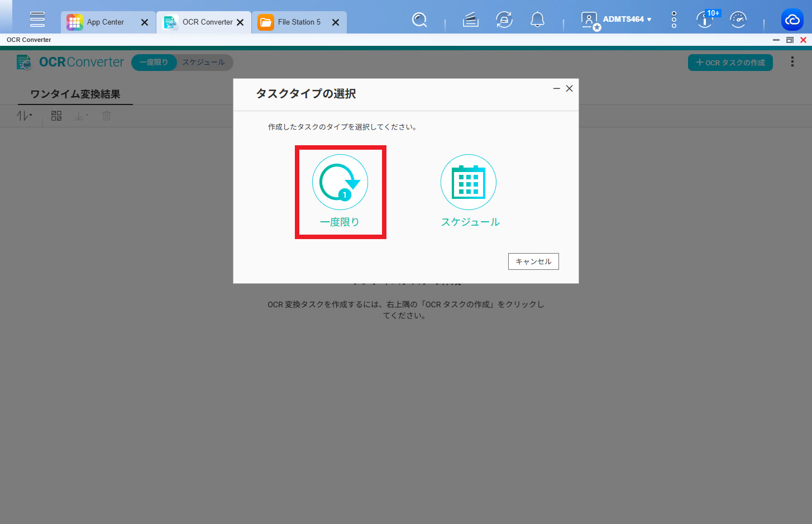Close the タスクタイプの選択 dialog

pyautogui.click(x=569, y=88)
